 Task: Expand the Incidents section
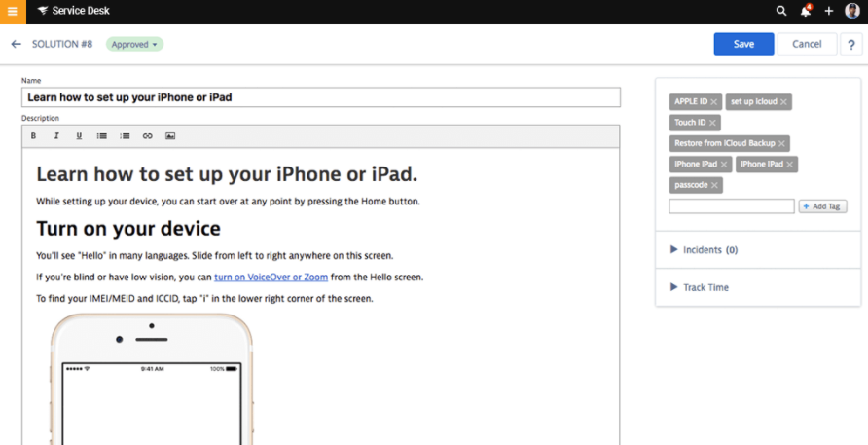[x=704, y=250]
